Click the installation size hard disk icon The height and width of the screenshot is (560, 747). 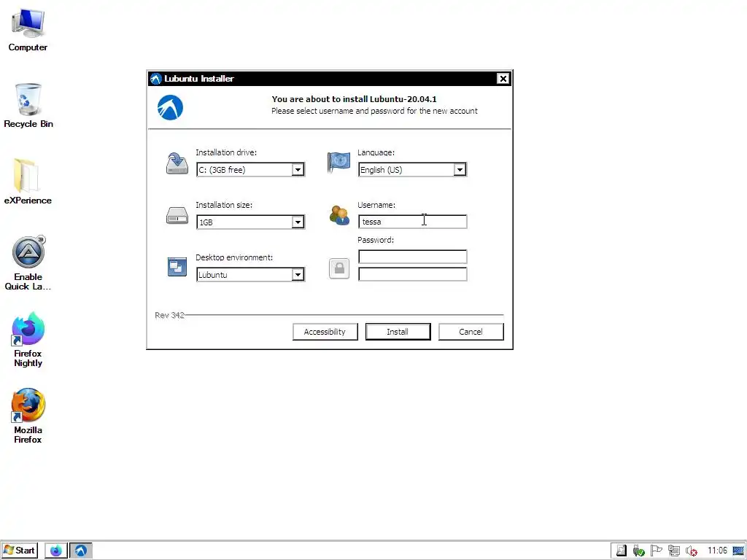(177, 215)
